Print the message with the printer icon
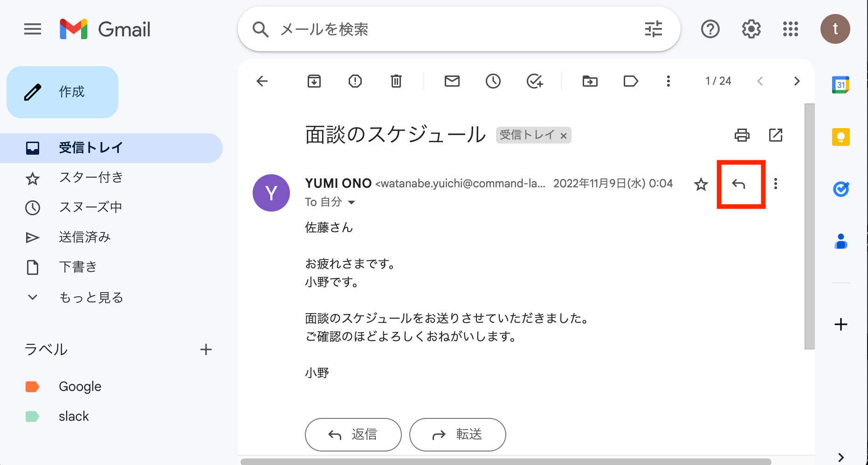The width and height of the screenshot is (868, 465). [x=742, y=135]
